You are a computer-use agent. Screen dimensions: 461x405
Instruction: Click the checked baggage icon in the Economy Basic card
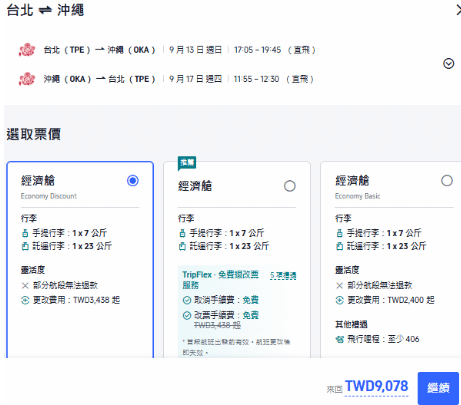[339, 246]
